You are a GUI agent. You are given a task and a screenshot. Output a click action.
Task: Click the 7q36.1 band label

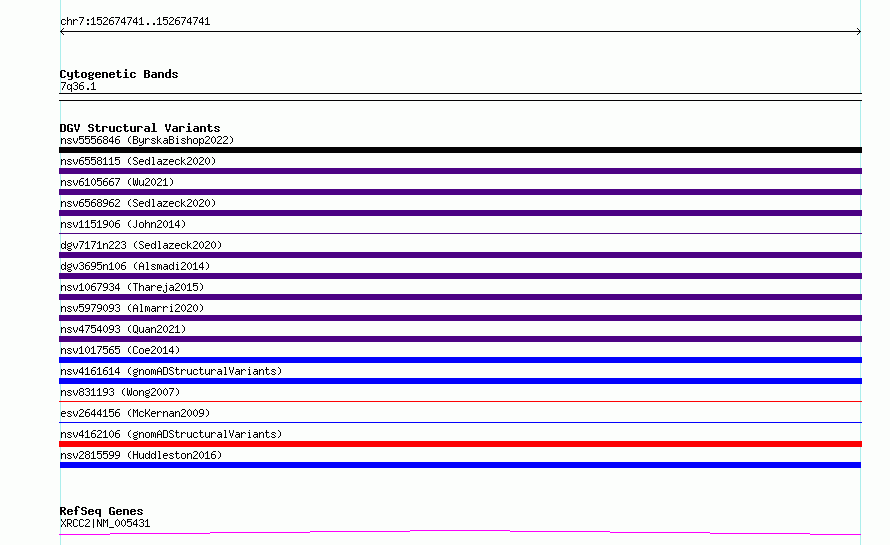[x=78, y=86]
